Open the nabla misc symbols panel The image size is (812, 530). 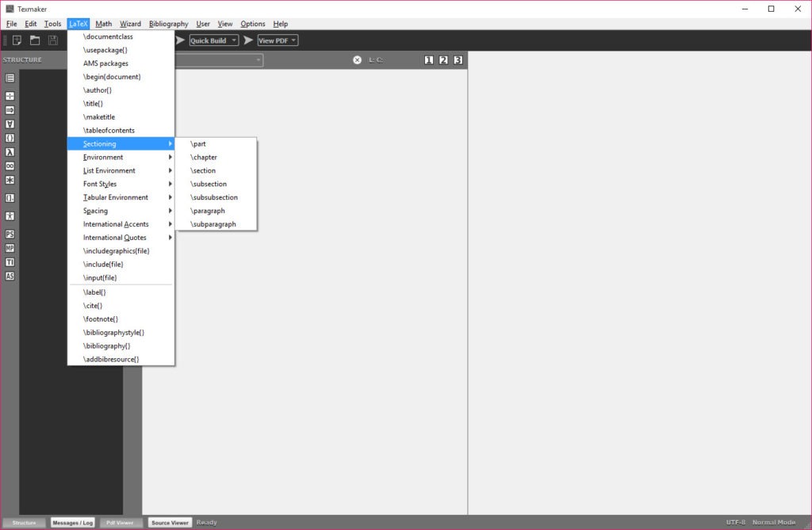click(x=10, y=124)
